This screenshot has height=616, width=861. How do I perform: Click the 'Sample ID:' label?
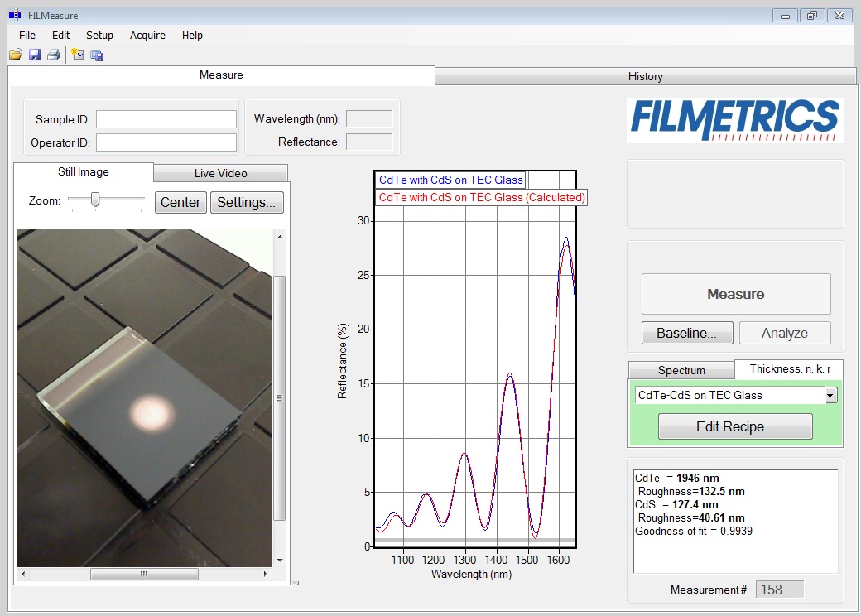pos(63,119)
